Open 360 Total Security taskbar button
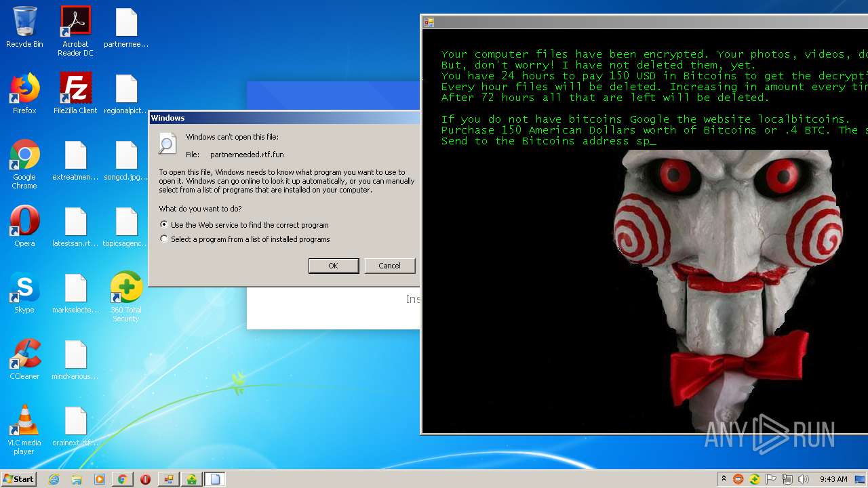Viewport: 868px width, 488px height. [192, 479]
